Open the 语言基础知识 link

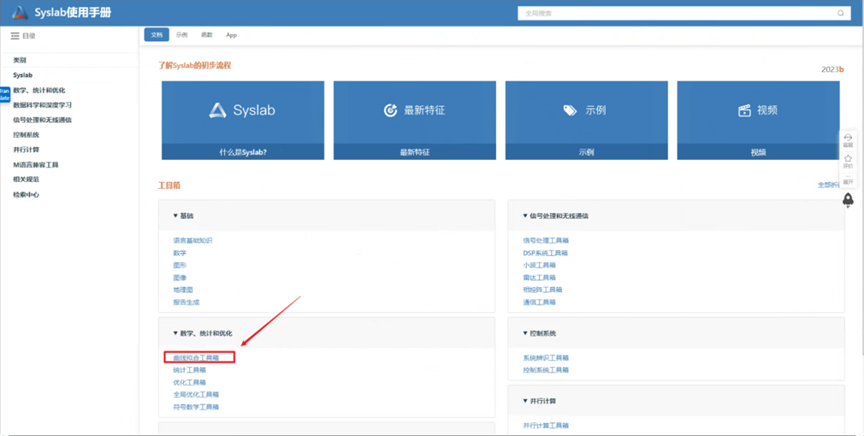pos(192,241)
